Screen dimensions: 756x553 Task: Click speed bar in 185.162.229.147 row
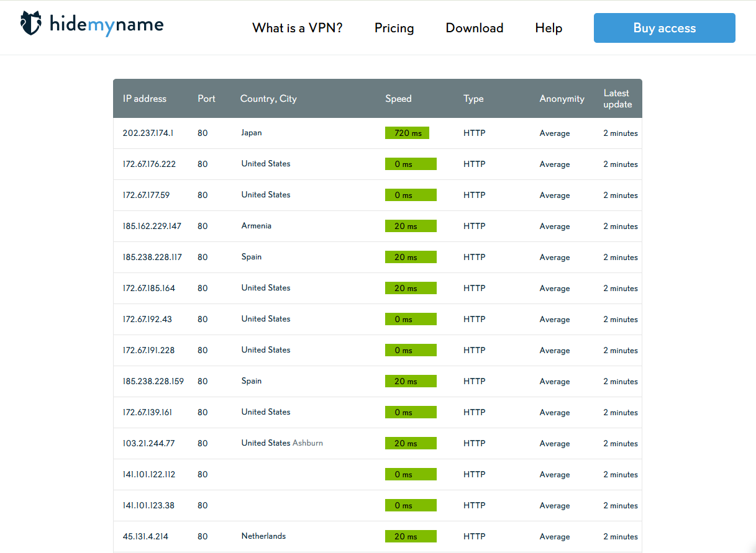411,226
